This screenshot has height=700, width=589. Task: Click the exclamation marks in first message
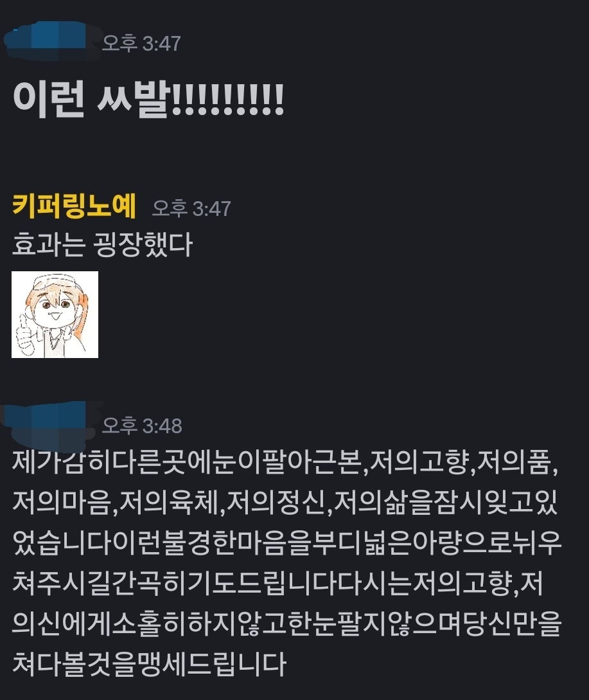click(x=227, y=100)
